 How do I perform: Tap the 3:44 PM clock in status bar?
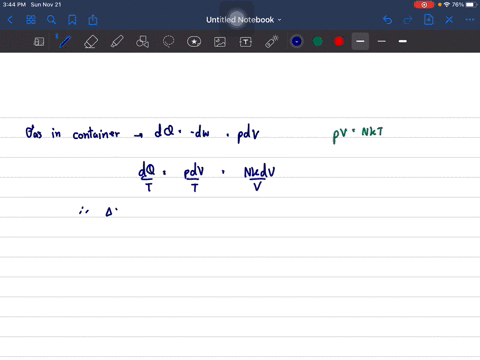[14, 5]
